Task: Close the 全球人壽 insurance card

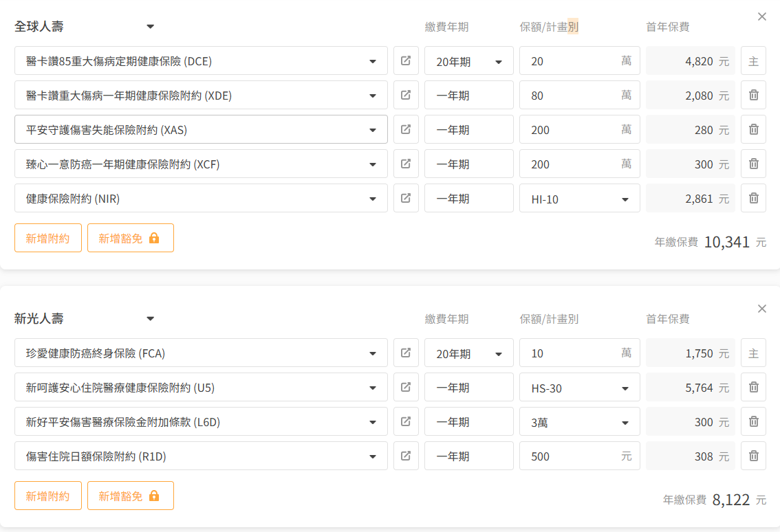Action: coord(761,16)
